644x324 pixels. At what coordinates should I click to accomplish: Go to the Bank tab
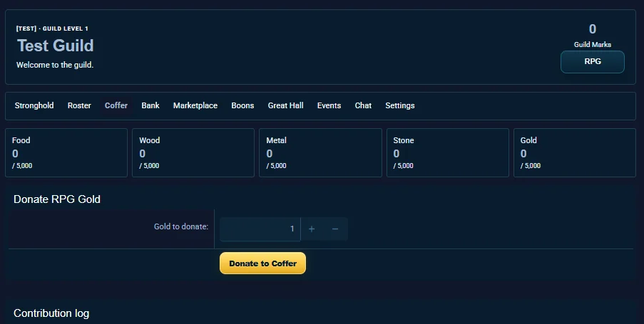[150, 105]
